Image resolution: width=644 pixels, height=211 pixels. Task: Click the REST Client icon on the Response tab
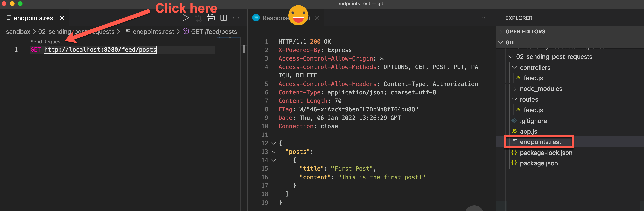pos(256,18)
